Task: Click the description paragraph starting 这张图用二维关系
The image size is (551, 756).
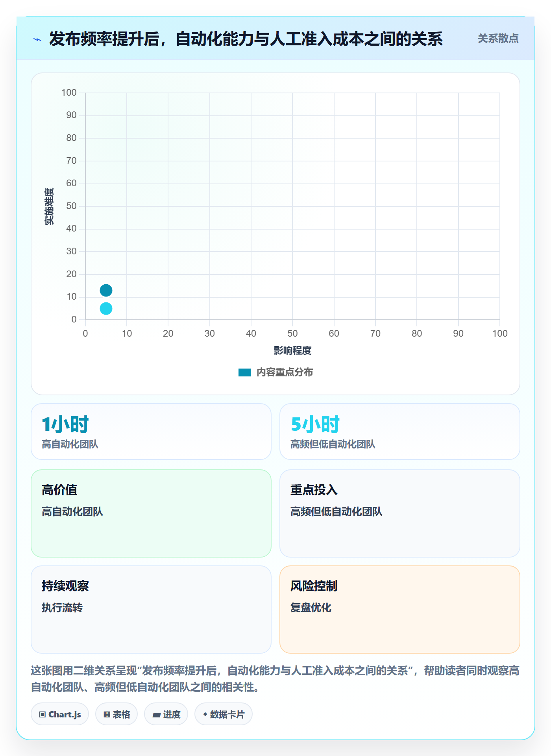Action: [x=275, y=679]
